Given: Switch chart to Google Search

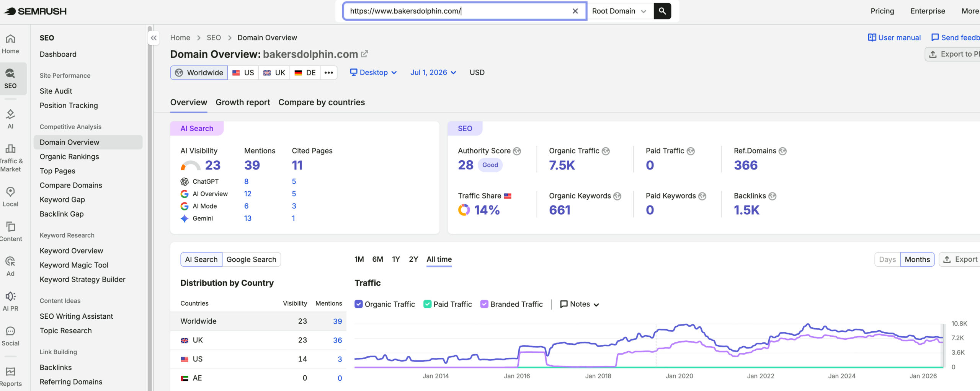Looking at the screenshot, I should [251, 259].
